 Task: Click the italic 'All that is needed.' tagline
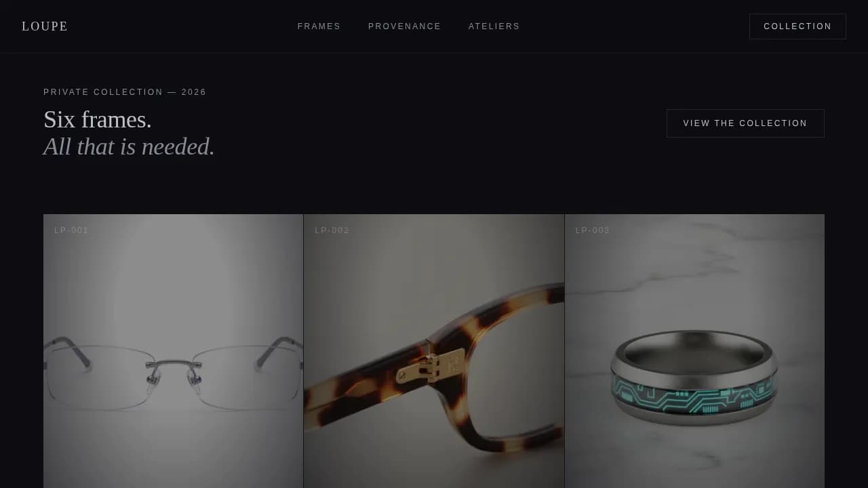(129, 146)
